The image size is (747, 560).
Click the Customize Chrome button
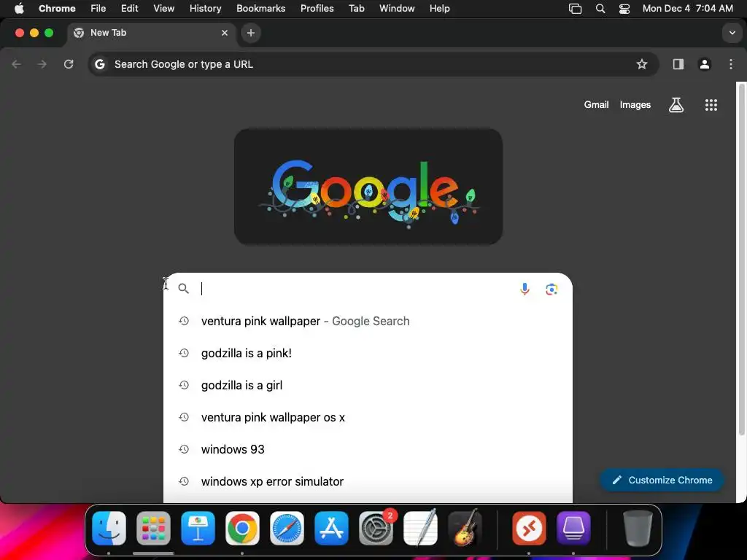[662, 480]
